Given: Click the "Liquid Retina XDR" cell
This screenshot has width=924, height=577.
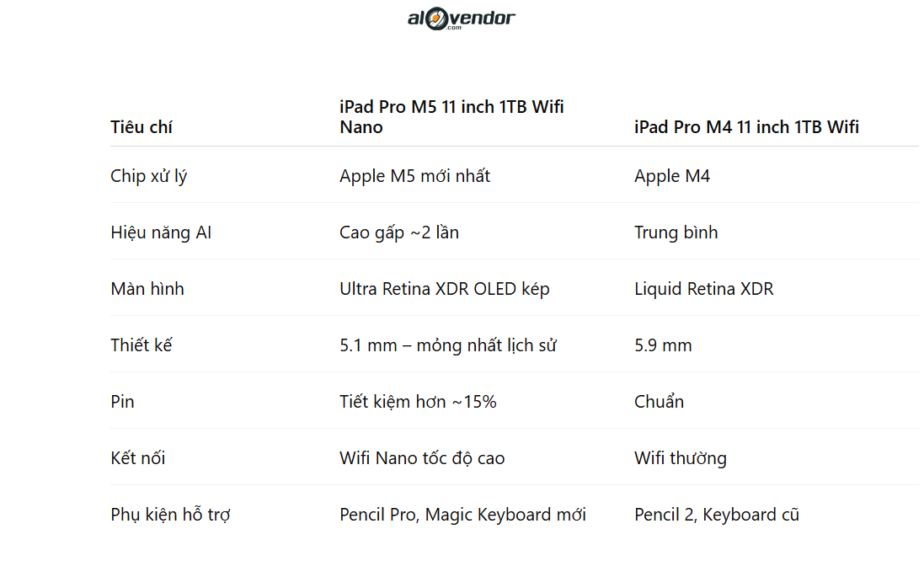Looking at the screenshot, I should (703, 289).
